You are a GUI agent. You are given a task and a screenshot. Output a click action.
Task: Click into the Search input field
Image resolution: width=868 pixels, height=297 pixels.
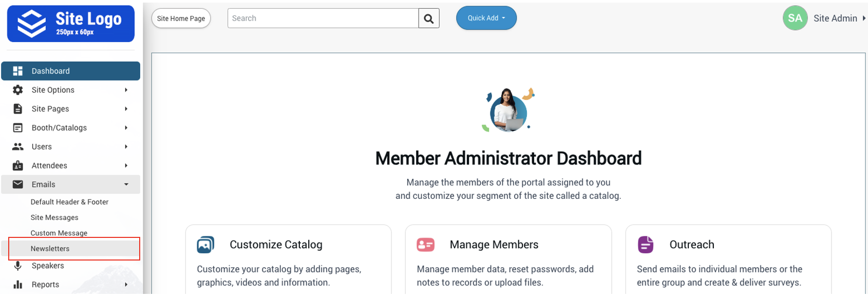[323, 18]
